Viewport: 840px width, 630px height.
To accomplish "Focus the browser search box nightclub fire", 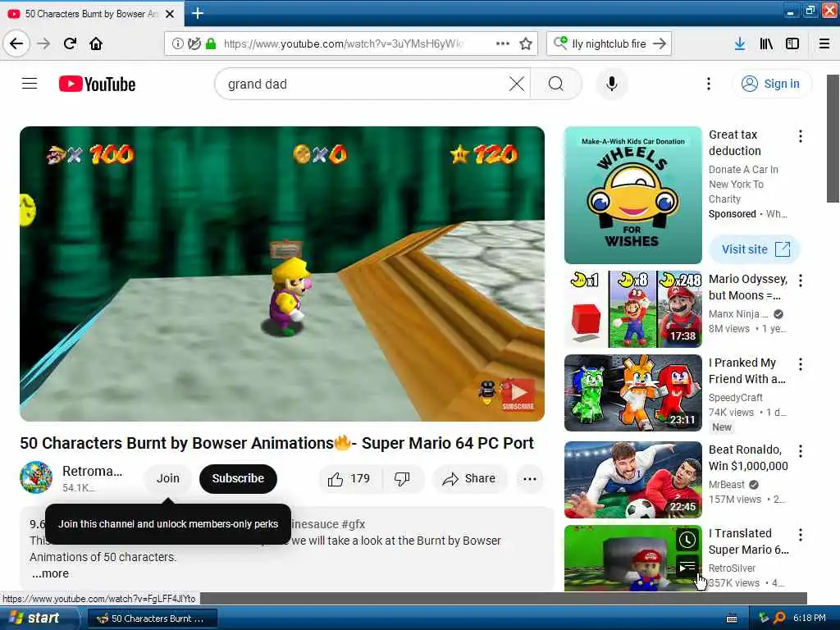I will point(609,43).
